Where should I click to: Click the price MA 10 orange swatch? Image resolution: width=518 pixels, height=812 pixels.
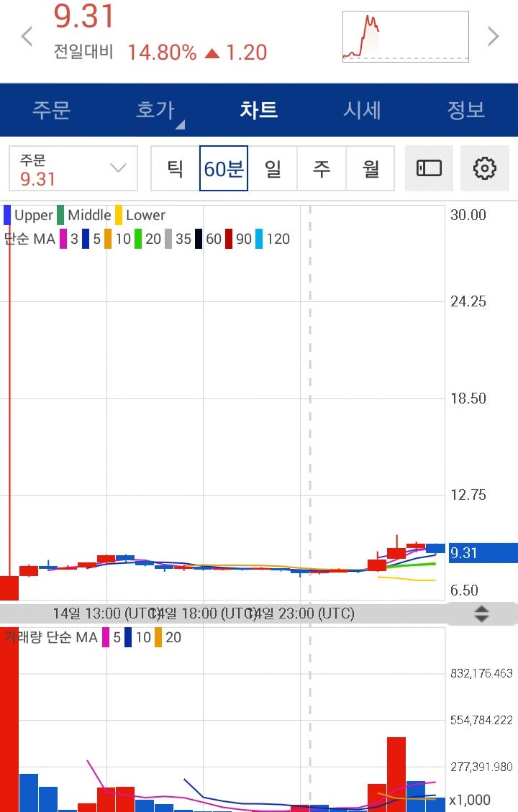(108, 239)
